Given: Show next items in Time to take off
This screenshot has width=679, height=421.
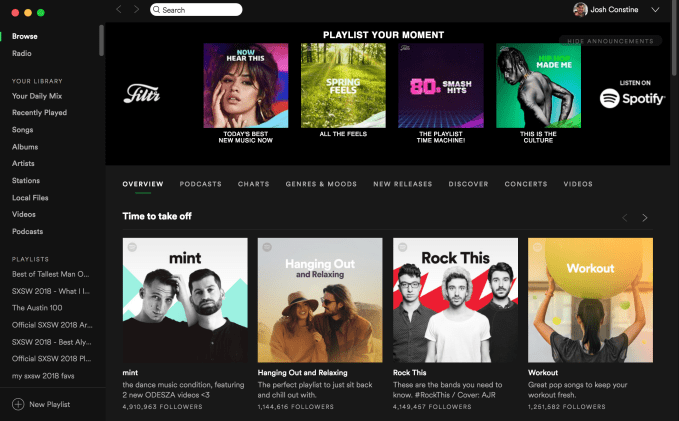Looking at the screenshot, I should coord(645,217).
